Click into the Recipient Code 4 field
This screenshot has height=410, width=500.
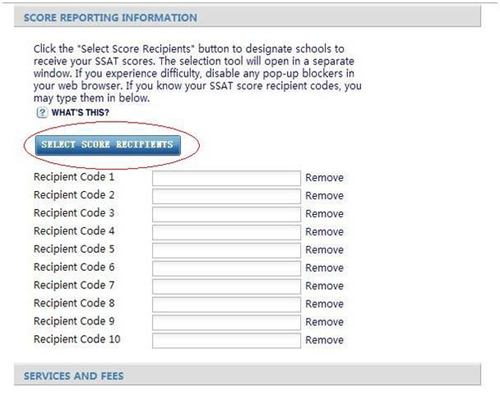[226, 232]
